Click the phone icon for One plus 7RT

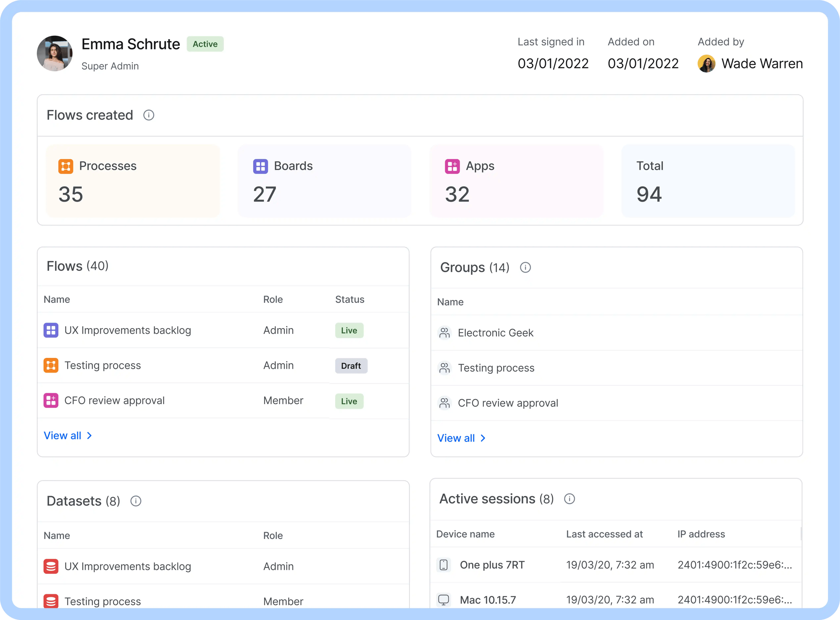[444, 565]
